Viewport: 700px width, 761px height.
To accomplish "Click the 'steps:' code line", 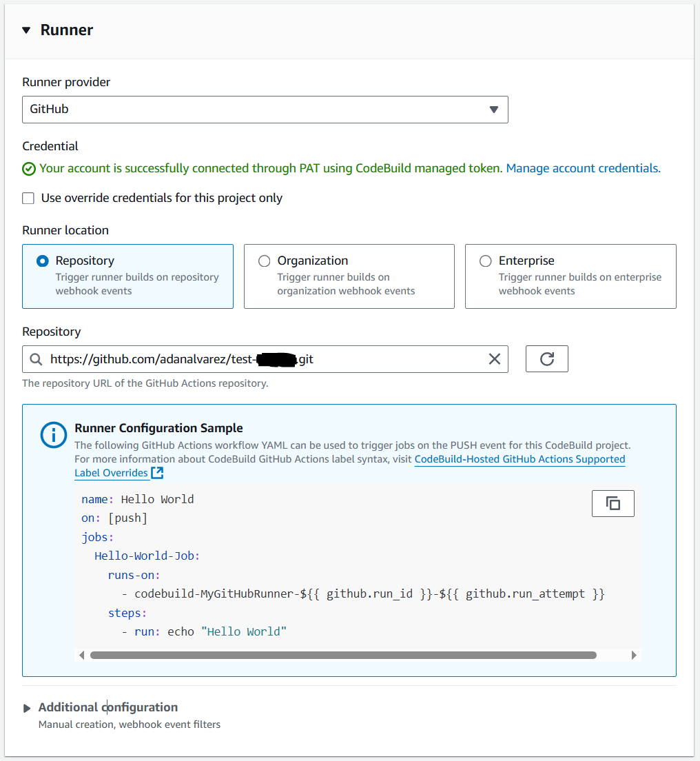I will pyautogui.click(x=127, y=613).
